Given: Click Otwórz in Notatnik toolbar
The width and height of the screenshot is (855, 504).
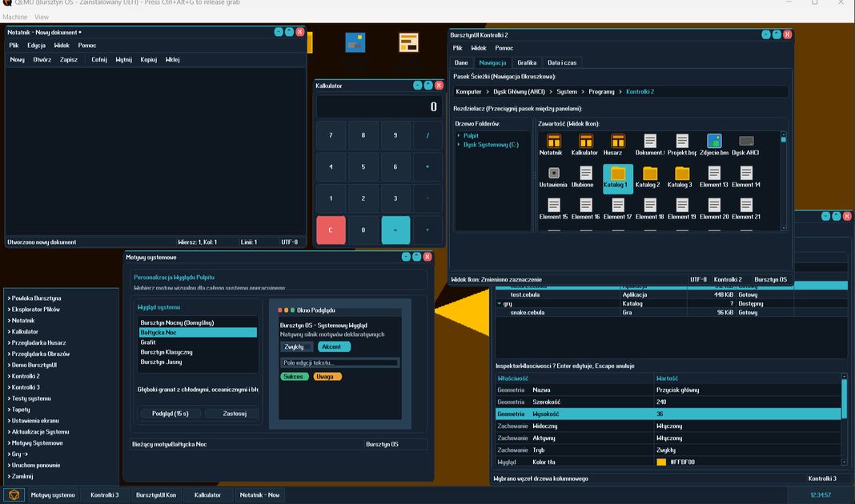Looking at the screenshot, I should 42,59.
